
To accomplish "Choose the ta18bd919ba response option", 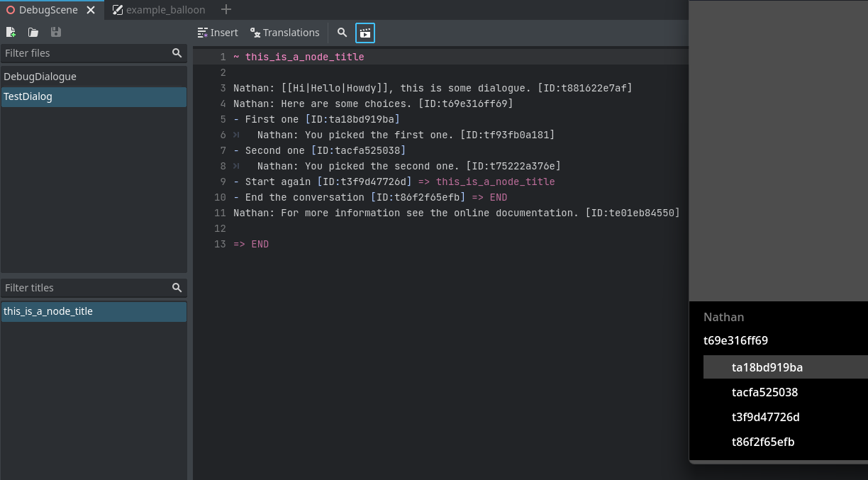I will point(767,367).
